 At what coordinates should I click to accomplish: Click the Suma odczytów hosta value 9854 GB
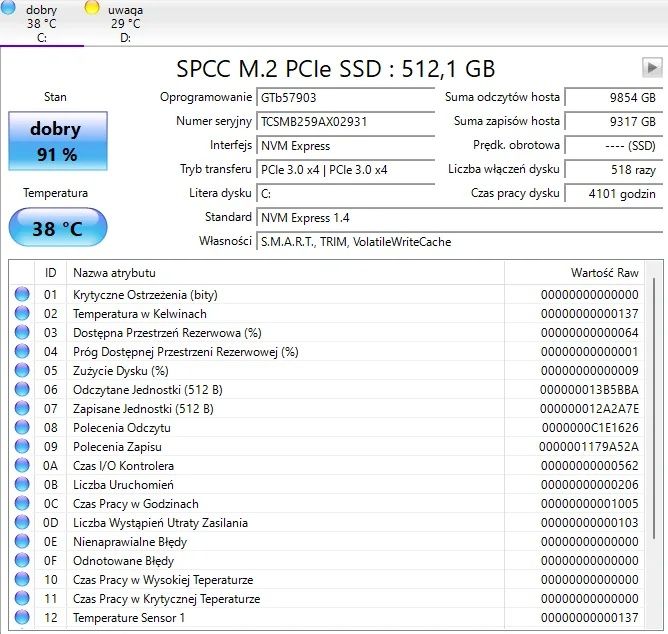coord(614,98)
